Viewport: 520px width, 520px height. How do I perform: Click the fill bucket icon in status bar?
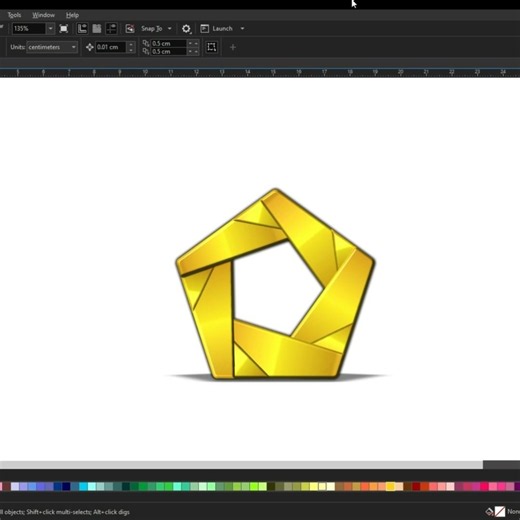[x=489, y=511]
